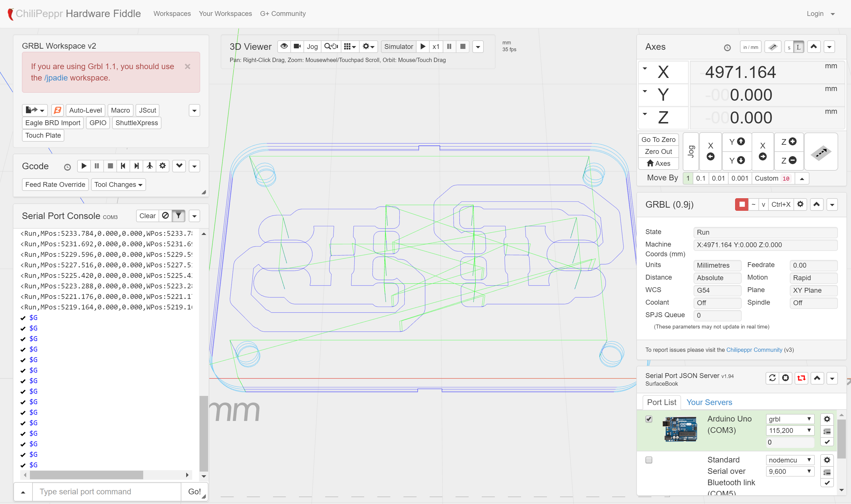Click the console funnel filter icon

pos(179,216)
